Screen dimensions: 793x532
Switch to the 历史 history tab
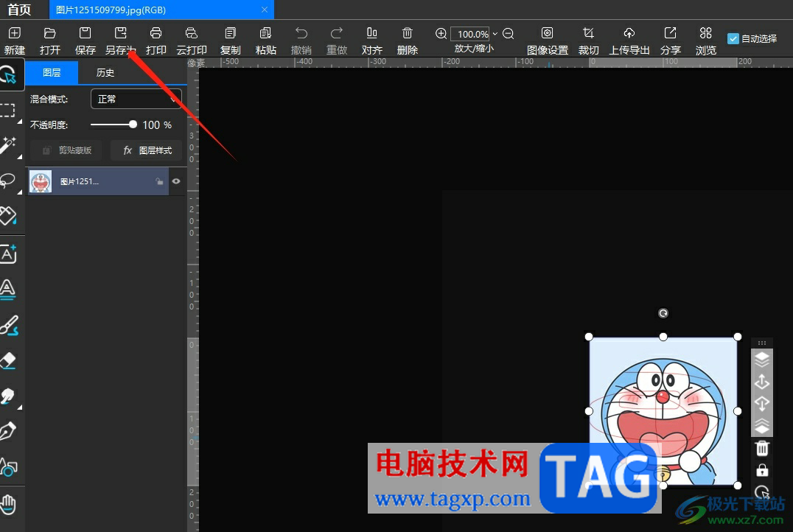click(105, 72)
